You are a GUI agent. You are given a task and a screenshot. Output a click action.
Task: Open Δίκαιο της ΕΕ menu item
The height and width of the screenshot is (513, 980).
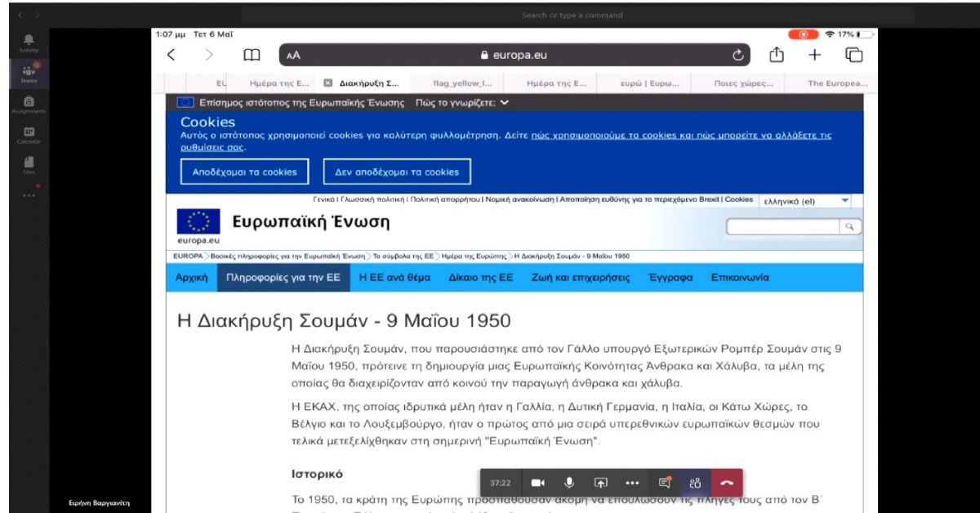point(481,278)
